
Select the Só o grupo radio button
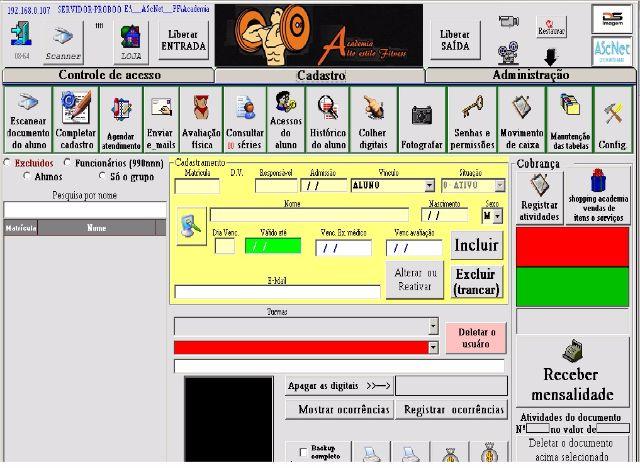click(x=102, y=176)
